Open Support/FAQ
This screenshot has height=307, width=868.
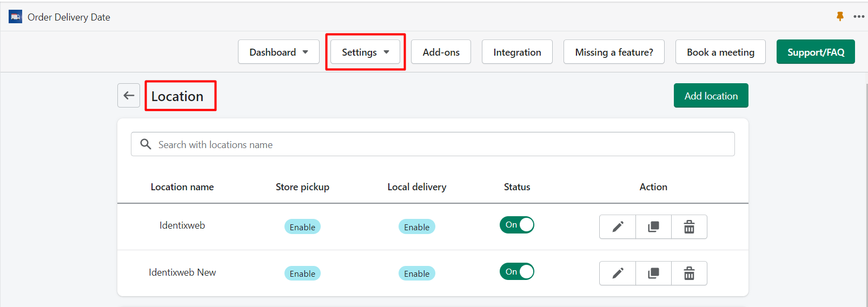pyautogui.click(x=816, y=52)
